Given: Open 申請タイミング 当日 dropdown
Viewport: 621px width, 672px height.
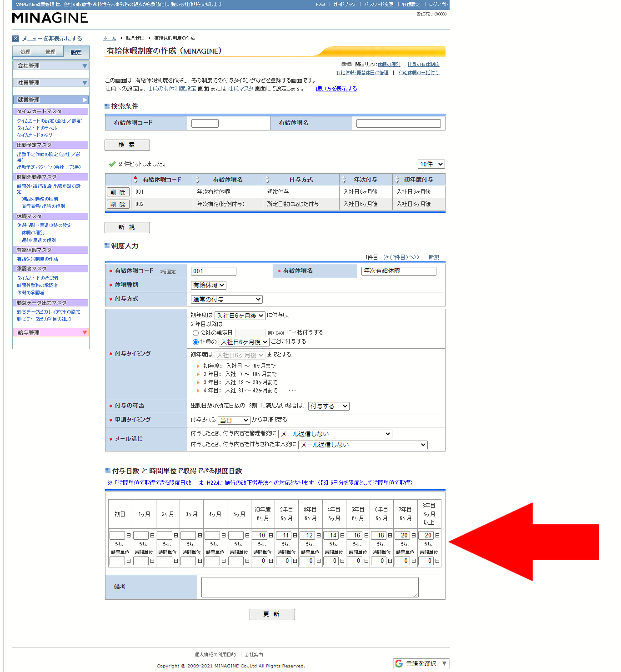Looking at the screenshot, I should point(234,420).
